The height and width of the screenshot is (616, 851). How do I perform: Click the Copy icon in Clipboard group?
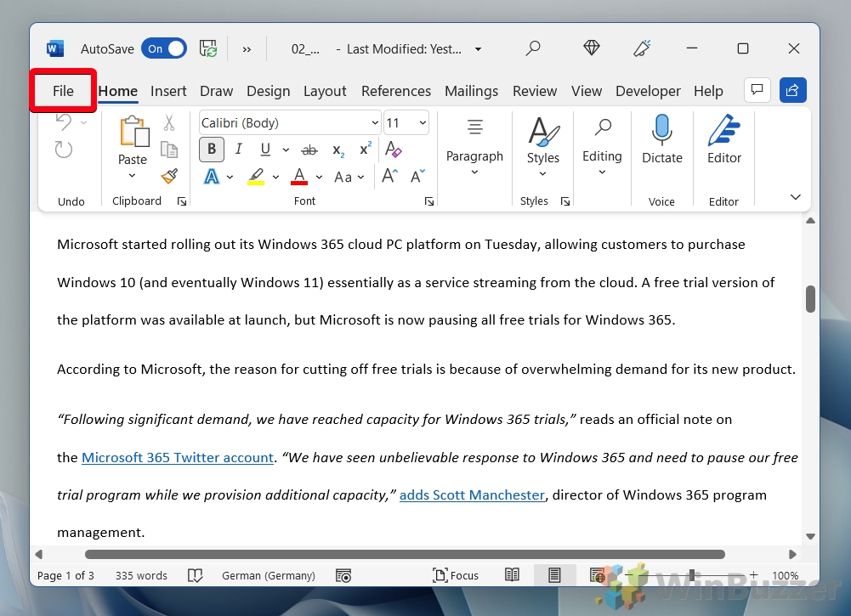point(169,150)
